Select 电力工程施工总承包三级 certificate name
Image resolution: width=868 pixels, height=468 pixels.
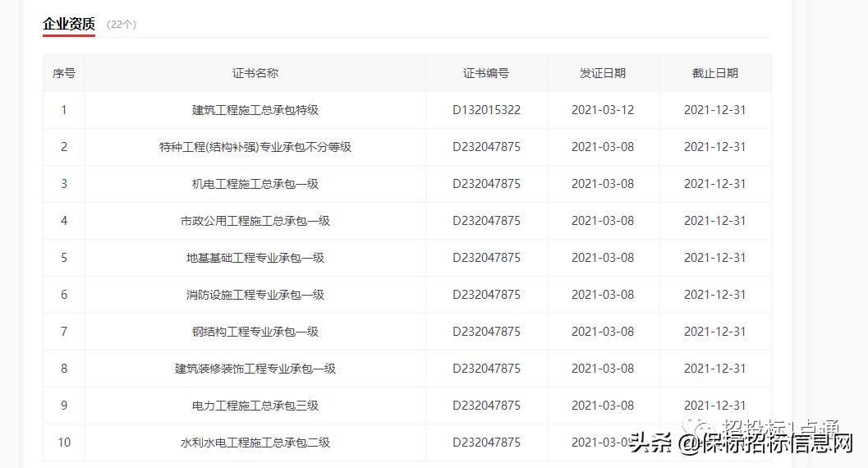[255, 406]
